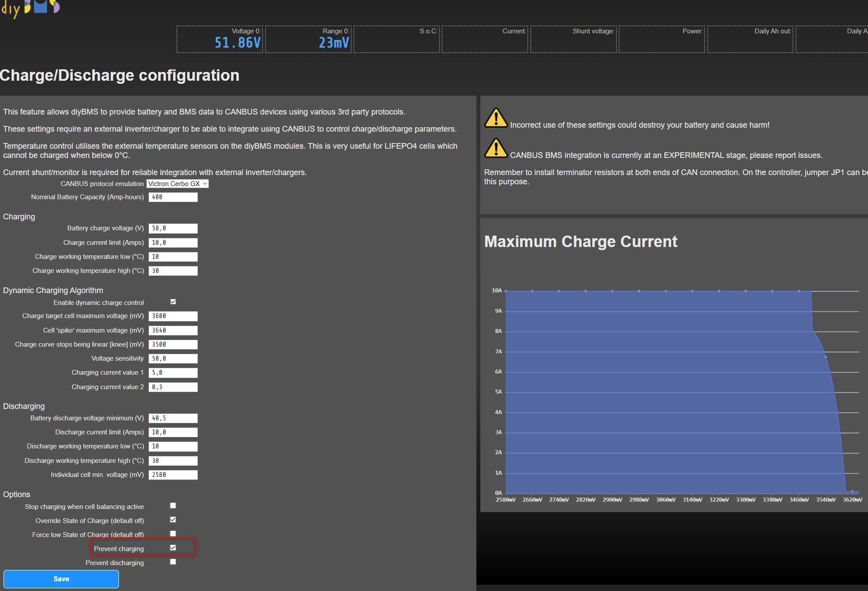Image resolution: width=868 pixels, height=591 pixels.
Task: Click Individual cell min. voltage field
Action: [173, 475]
